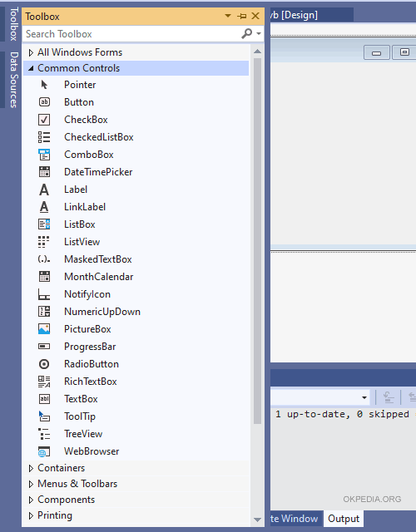Toggle the Toolbox auto-hide pin
416x532 pixels.
pyautogui.click(x=242, y=16)
